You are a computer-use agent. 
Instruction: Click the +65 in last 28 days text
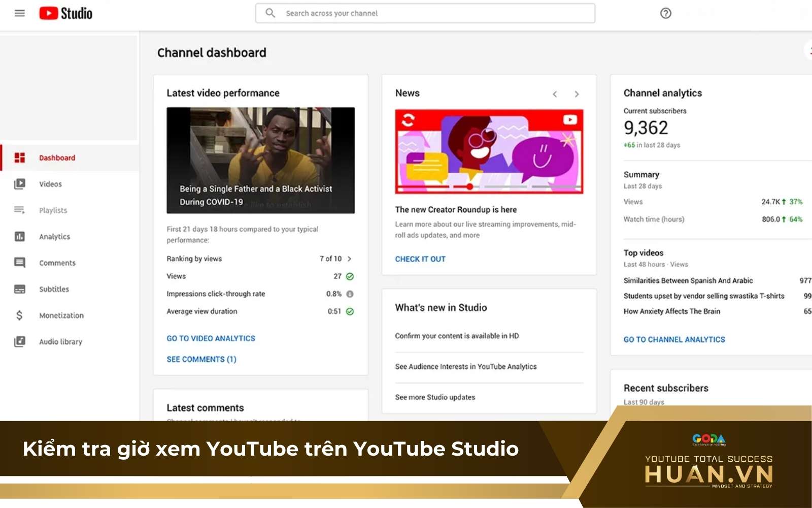point(652,145)
